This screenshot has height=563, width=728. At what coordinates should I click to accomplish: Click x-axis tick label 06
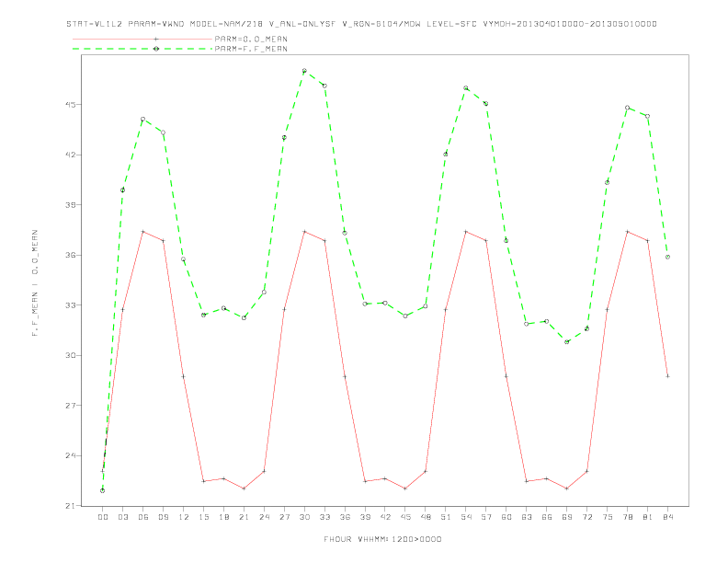143,517
